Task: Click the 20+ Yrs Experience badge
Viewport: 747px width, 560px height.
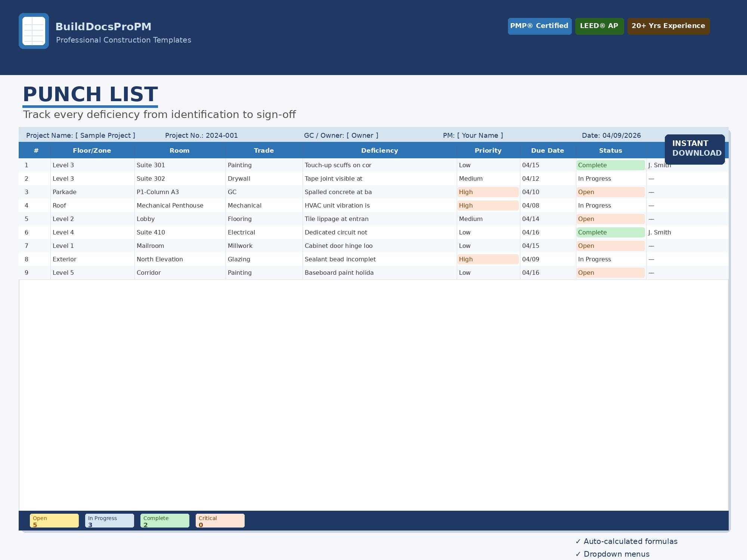Action: (x=669, y=26)
